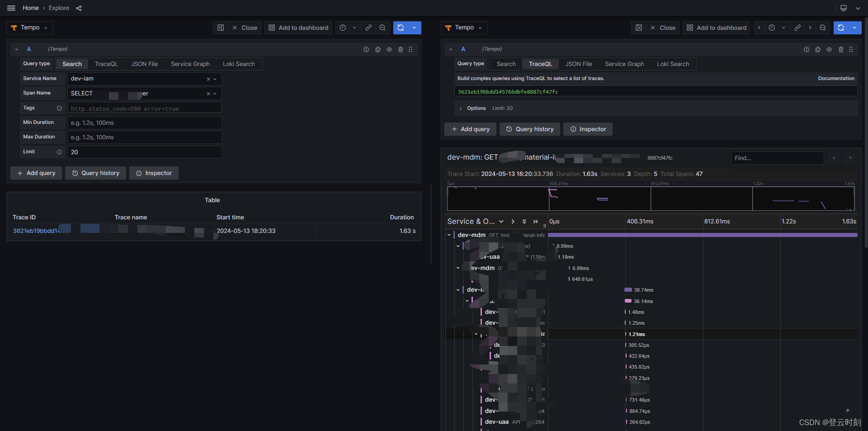Open Service Graph tab in left pane
868x431 pixels.
(x=190, y=64)
